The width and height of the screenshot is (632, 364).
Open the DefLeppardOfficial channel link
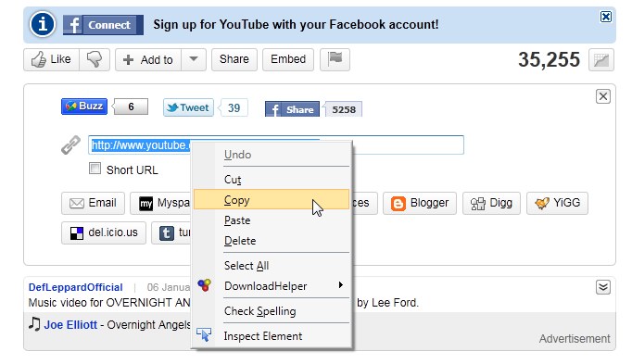pos(75,287)
